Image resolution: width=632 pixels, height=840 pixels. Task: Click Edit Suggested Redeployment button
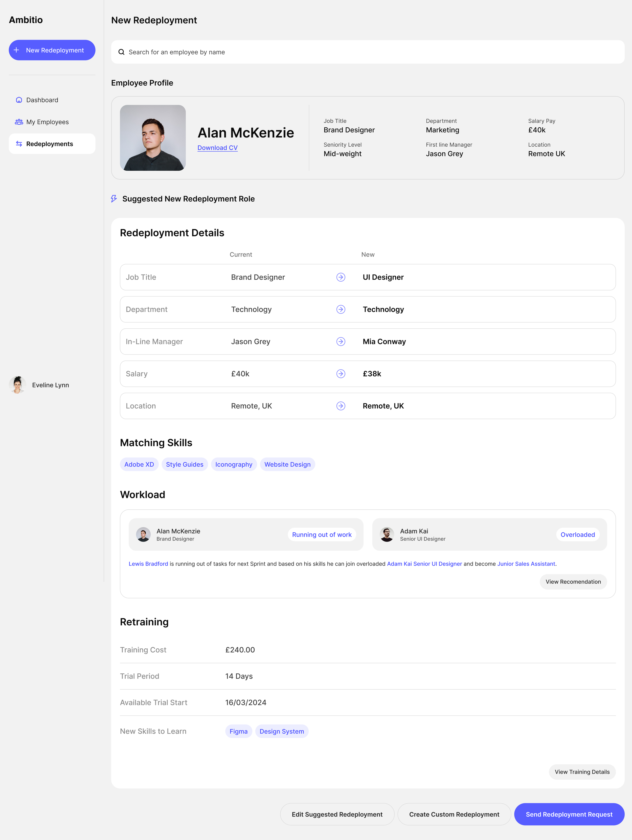click(x=337, y=814)
